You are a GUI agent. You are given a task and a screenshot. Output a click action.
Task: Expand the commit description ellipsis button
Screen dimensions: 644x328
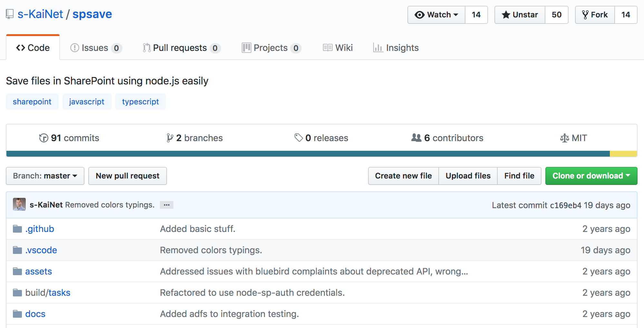[x=167, y=205]
